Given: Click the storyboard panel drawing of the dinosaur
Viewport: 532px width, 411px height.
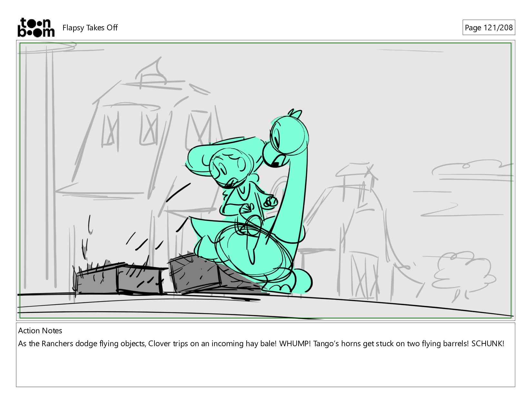Looking at the screenshot, I should (265, 181).
